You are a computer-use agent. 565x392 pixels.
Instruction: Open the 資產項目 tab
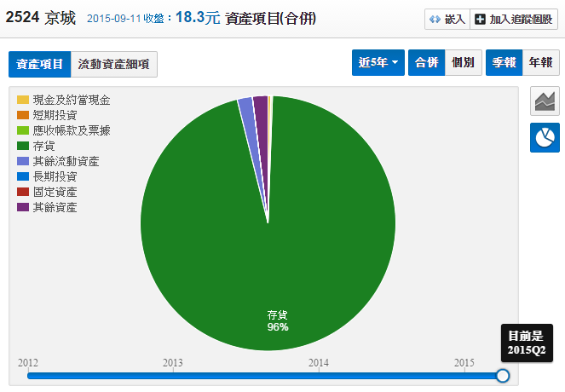[x=40, y=64]
